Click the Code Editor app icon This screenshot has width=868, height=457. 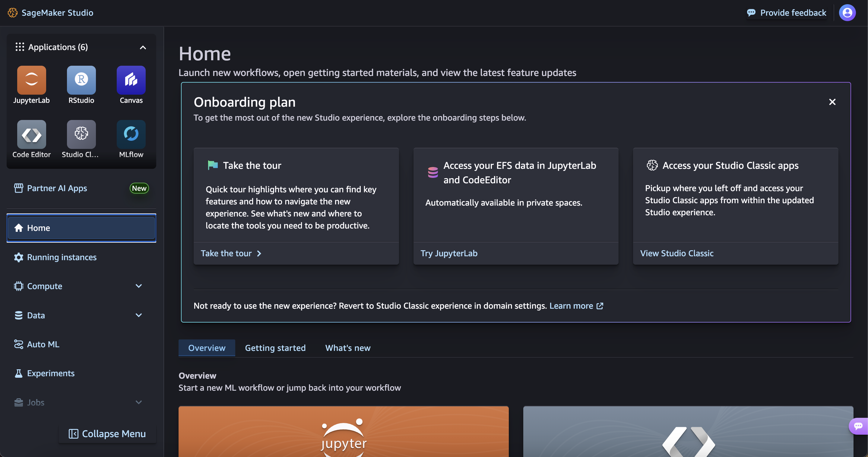tap(31, 134)
